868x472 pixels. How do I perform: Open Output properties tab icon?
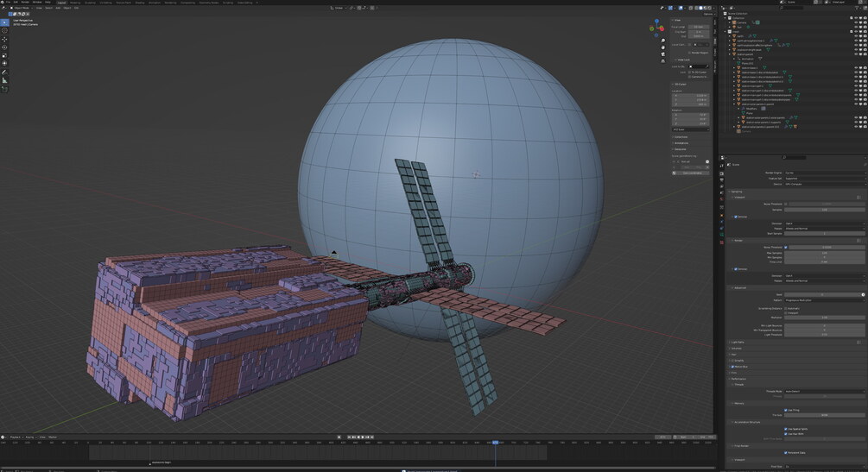pyautogui.click(x=721, y=179)
